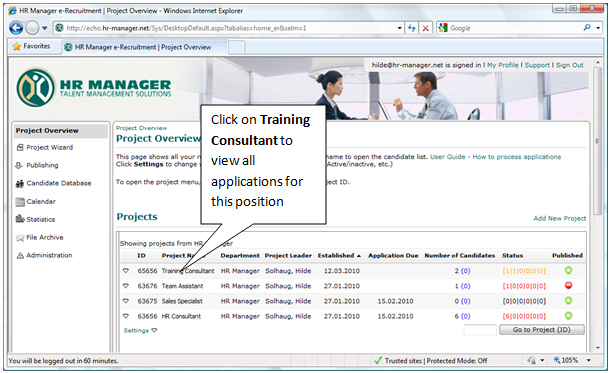Click the project ID input field
The width and height of the screenshot is (611, 373).
coord(480,330)
